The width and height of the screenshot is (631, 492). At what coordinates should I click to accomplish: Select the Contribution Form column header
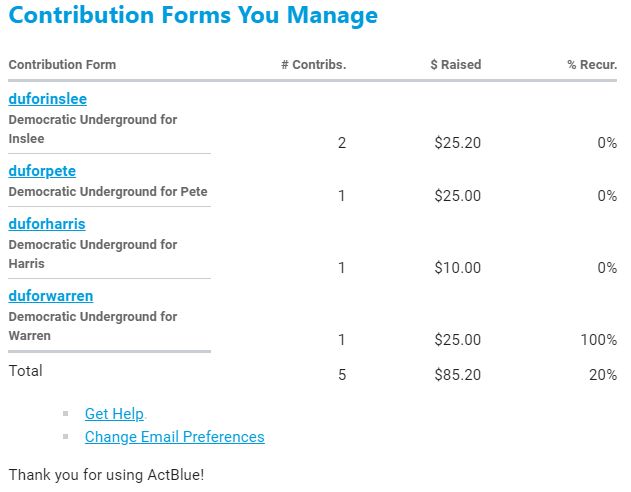pos(62,65)
